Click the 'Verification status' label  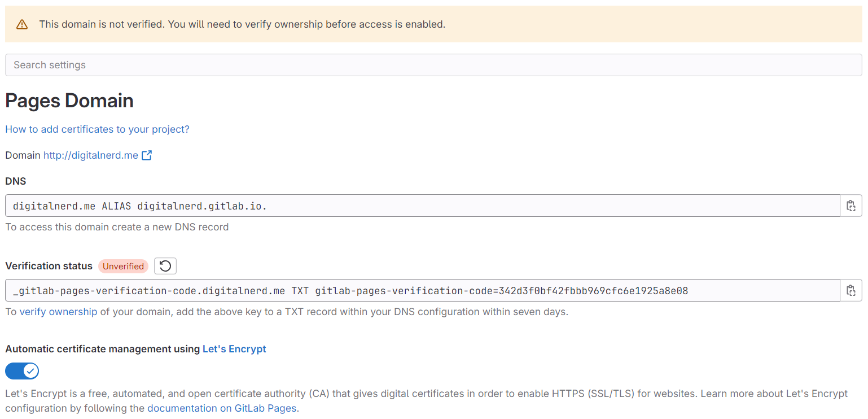[49, 266]
